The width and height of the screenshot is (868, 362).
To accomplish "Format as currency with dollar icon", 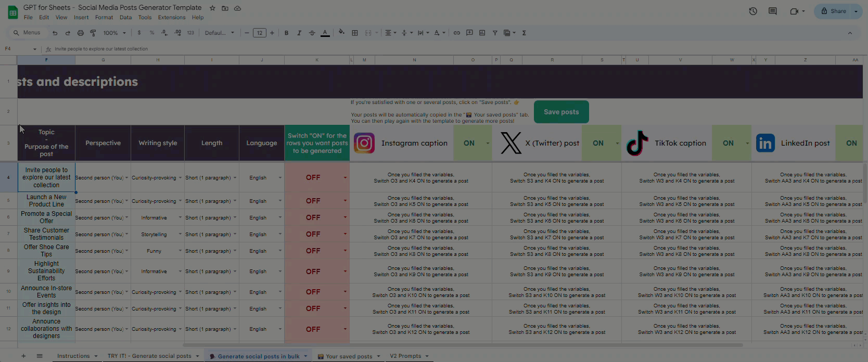I will pos(139,33).
